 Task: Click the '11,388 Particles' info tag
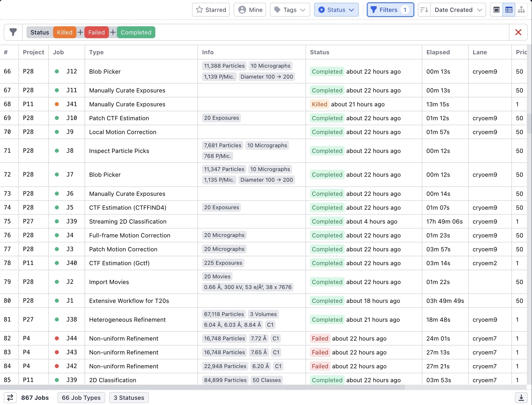224,66
